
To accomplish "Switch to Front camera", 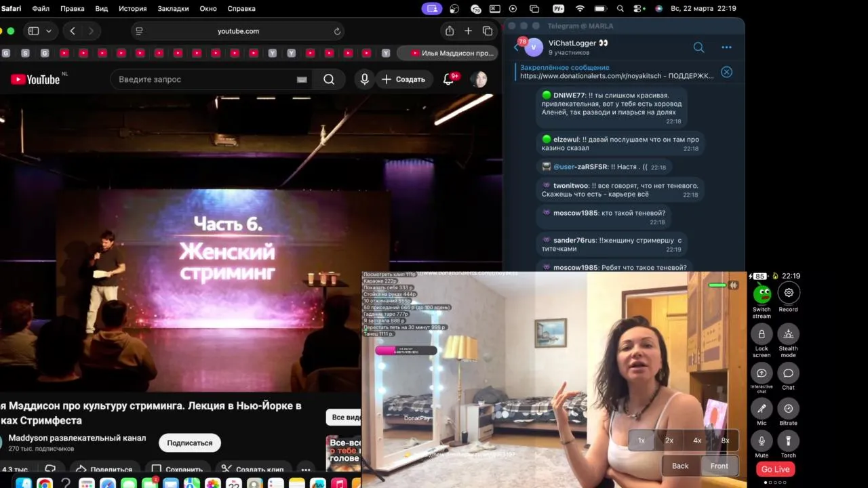I will (x=719, y=466).
